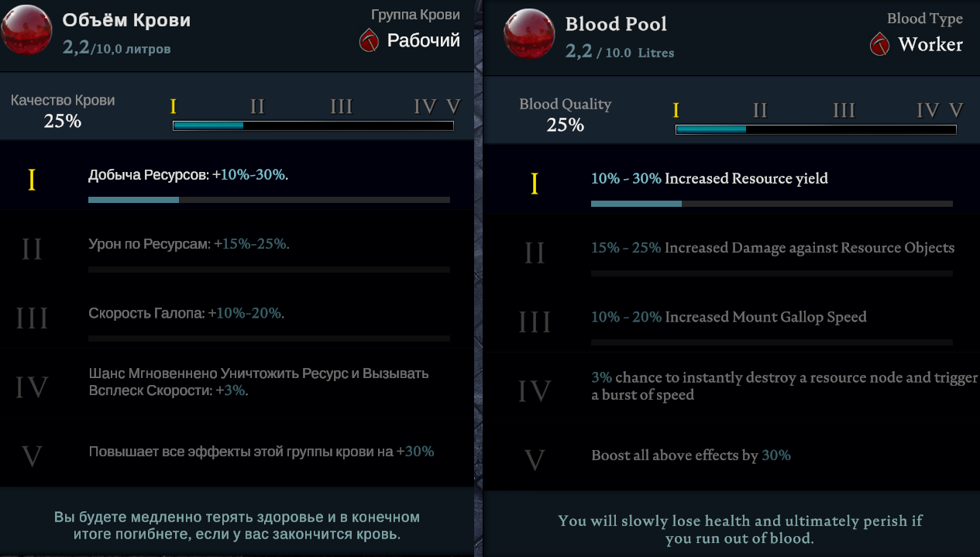The image size is (980, 557).
Task: Select Increased Damage against Resource Objects row
Action: [x=772, y=248]
